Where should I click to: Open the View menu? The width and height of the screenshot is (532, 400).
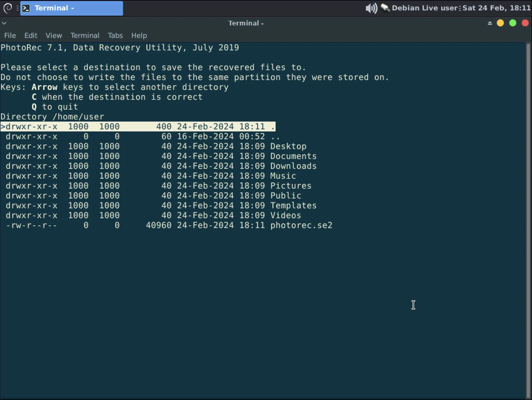click(x=53, y=36)
